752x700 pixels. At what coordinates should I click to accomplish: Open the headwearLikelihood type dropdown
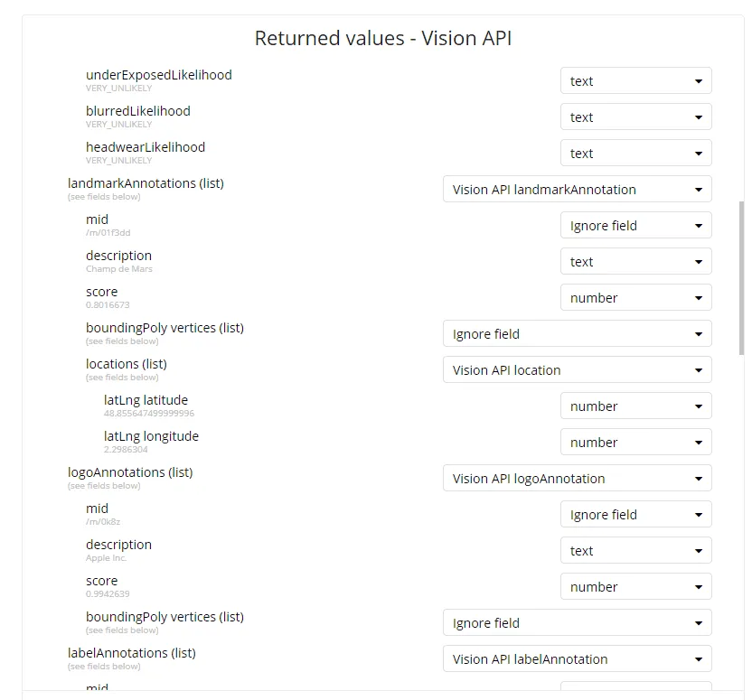click(x=635, y=154)
